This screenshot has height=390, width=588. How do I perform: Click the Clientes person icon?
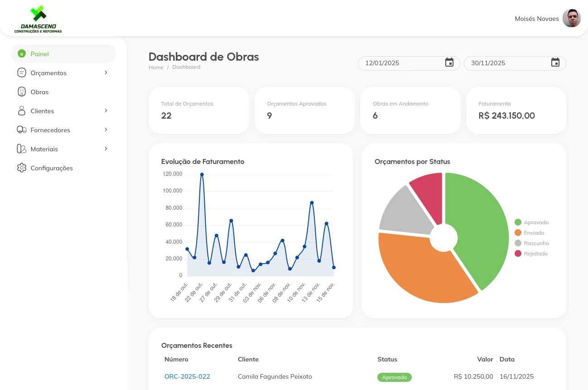click(22, 111)
